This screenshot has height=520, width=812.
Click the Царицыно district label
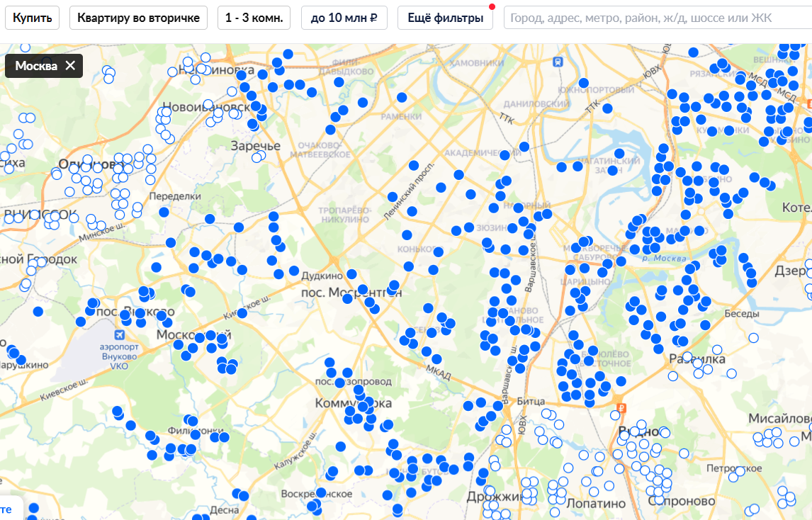tap(585, 282)
